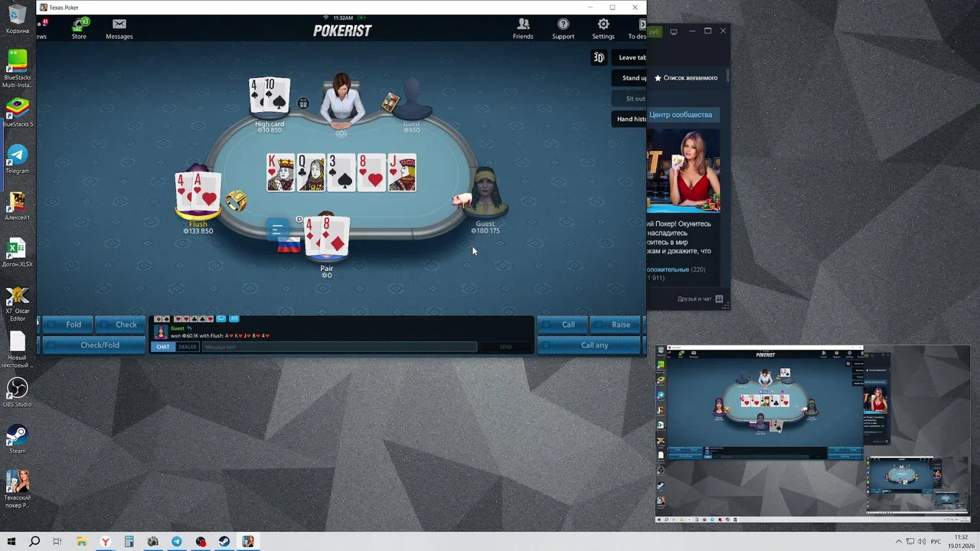Viewport: 980px width, 551px height.
Task: Click the reply arrow beside Guest in chat
Action: pyautogui.click(x=190, y=328)
